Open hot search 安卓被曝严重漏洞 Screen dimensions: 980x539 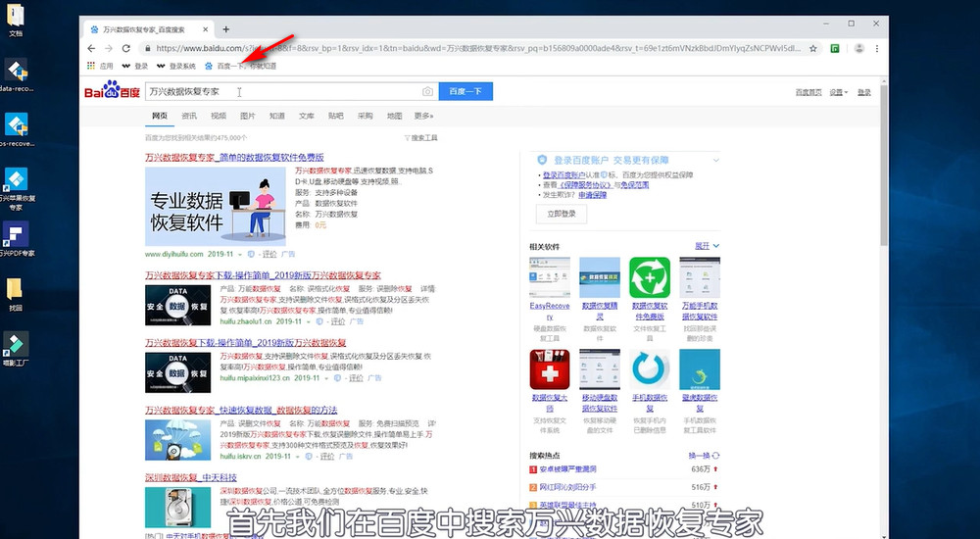point(567,469)
